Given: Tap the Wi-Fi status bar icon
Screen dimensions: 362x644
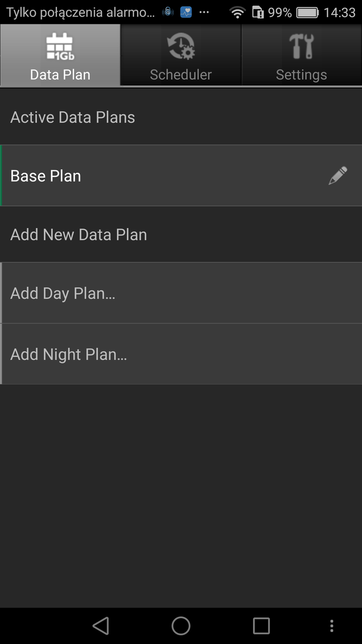Looking at the screenshot, I should click(238, 12).
